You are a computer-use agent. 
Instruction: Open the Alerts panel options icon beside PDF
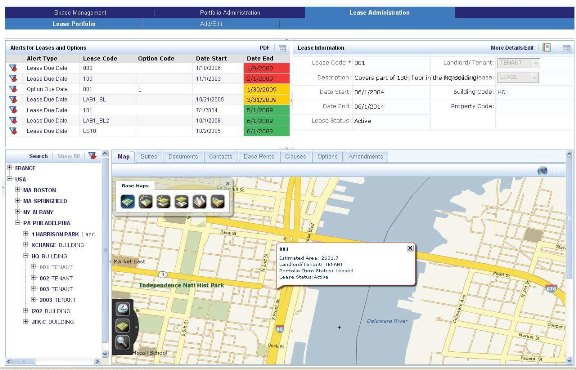click(x=282, y=48)
